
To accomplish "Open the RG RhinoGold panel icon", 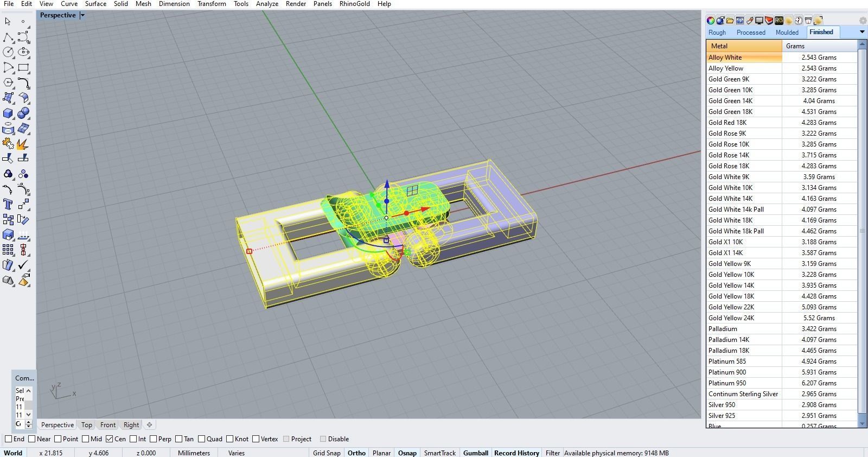I will (x=779, y=21).
